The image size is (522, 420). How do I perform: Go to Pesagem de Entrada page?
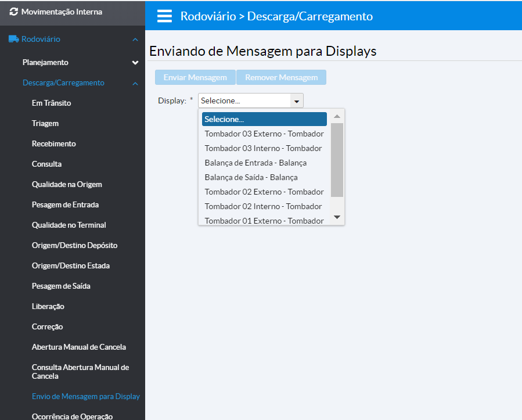65,205
